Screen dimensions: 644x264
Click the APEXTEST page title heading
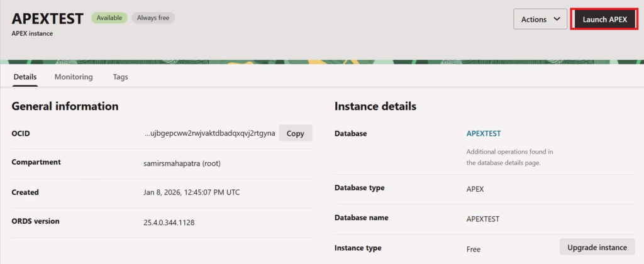(x=48, y=19)
